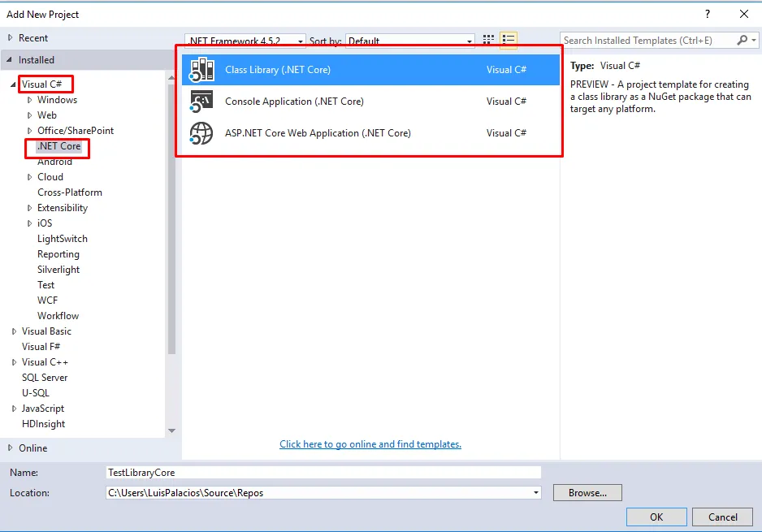Collapse the Visual C# node
Viewport: 762px width, 532px height.
(x=13, y=84)
